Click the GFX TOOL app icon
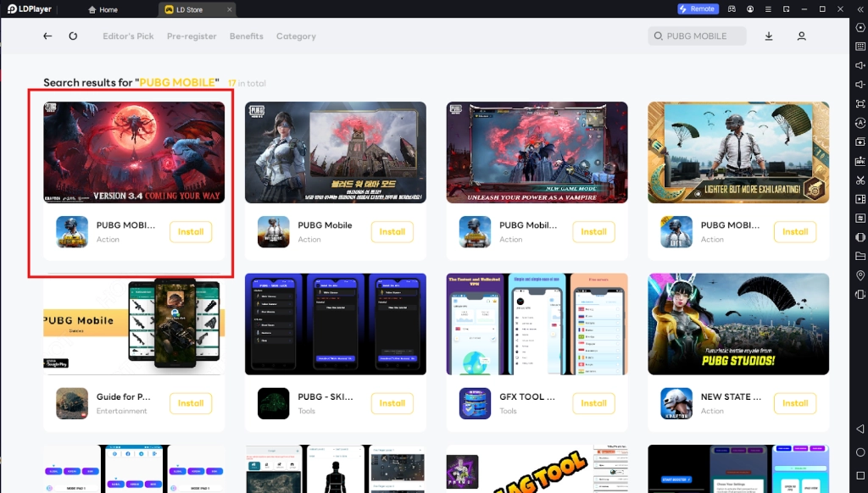Screen dimensions: 868x493 (475, 403)
